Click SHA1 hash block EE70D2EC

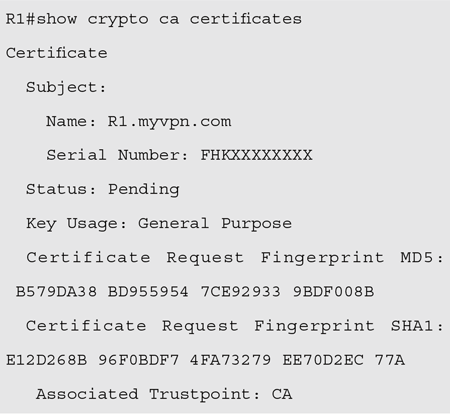point(323,360)
